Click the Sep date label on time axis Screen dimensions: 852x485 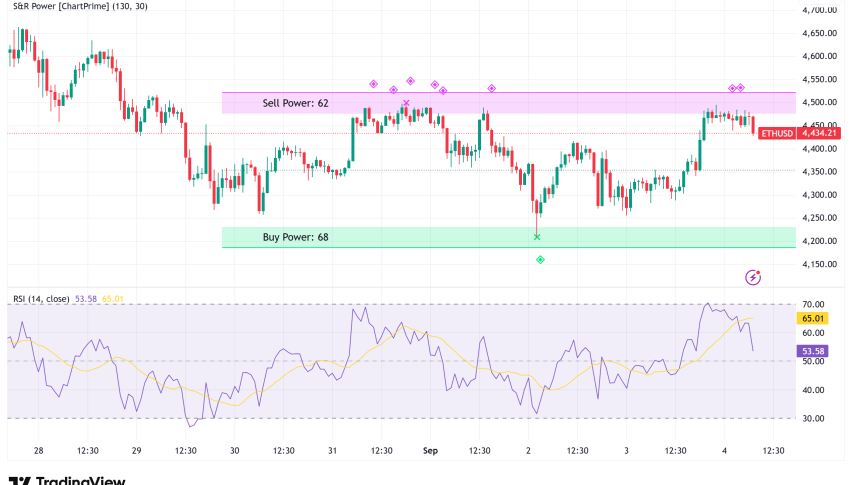click(x=430, y=451)
